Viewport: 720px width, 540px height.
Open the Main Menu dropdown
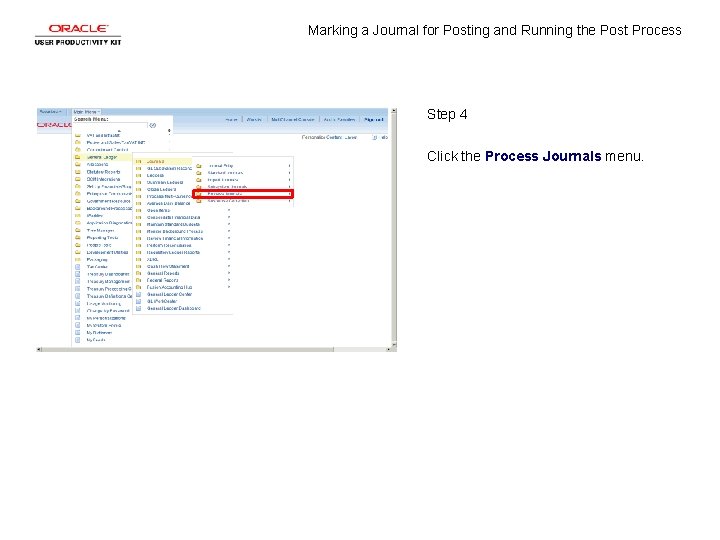[87, 112]
